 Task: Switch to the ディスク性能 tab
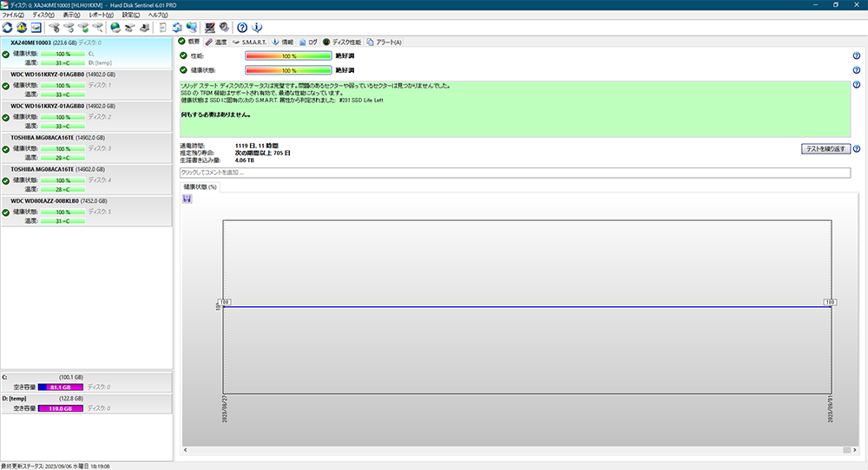point(342,42)
